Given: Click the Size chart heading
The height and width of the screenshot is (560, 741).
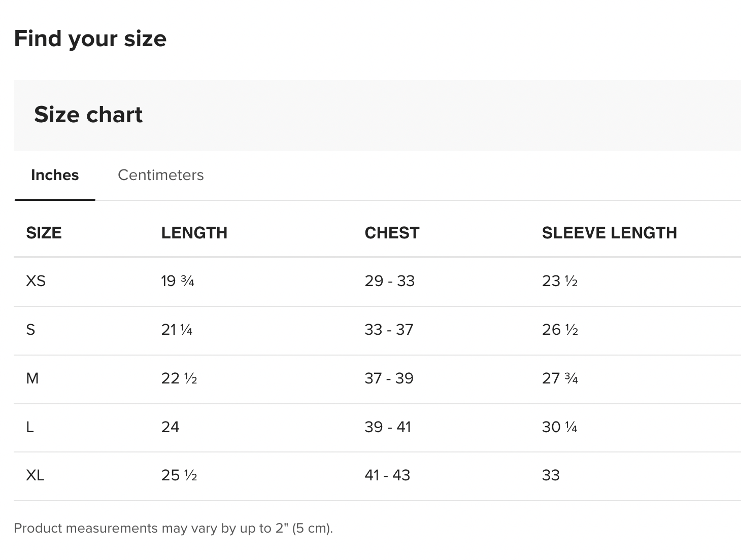Looking at the screenshot, I should point(88,115).
